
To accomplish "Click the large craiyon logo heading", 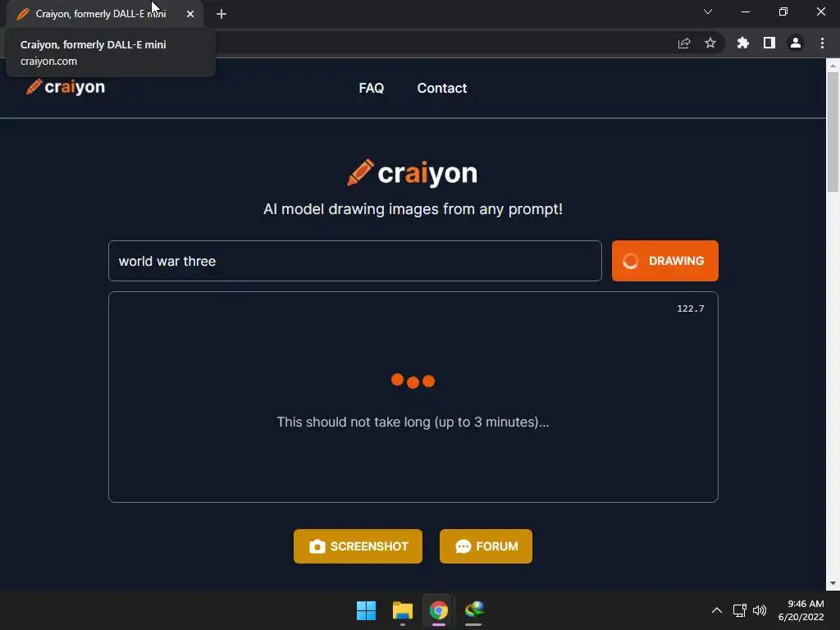I will point(413,173).
